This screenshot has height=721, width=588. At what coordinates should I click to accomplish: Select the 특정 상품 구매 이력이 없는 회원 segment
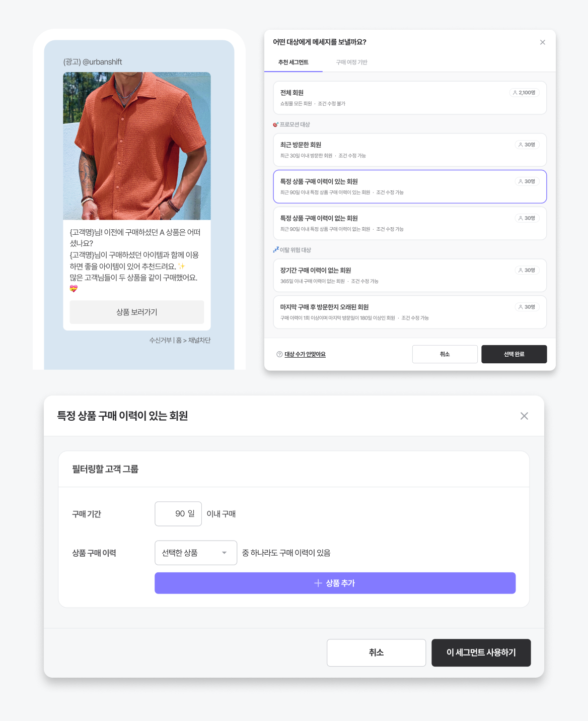click(393, 223)
